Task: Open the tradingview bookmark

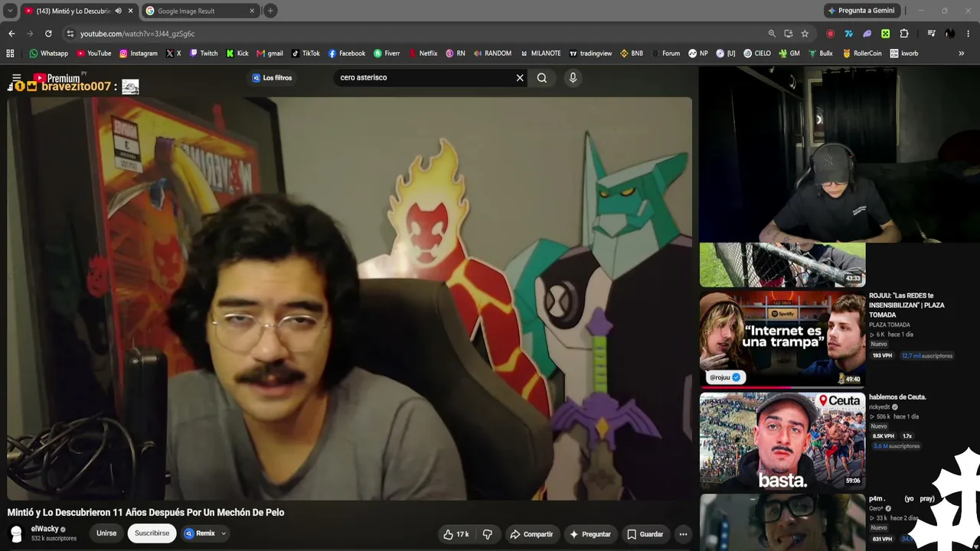Action: click(590, 54)
